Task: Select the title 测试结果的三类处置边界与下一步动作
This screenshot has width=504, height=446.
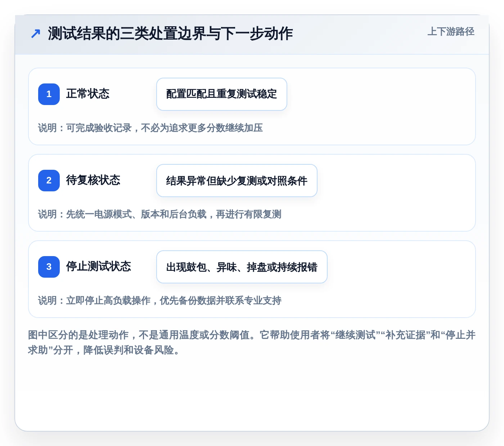Action: click(170, 34)
